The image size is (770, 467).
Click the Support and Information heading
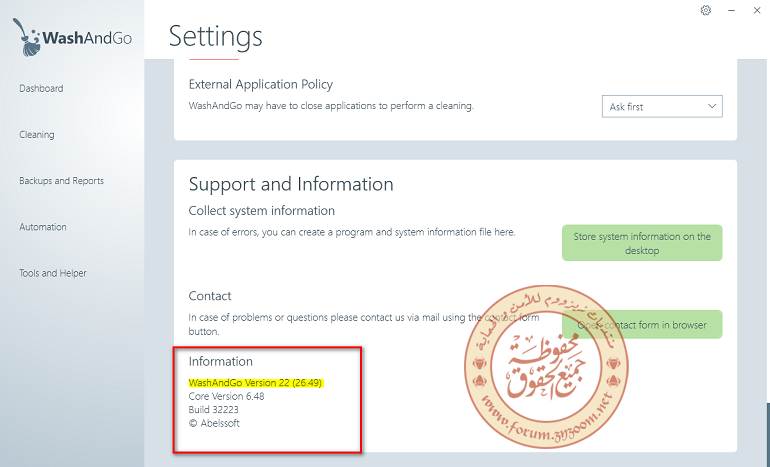(291, 184)
